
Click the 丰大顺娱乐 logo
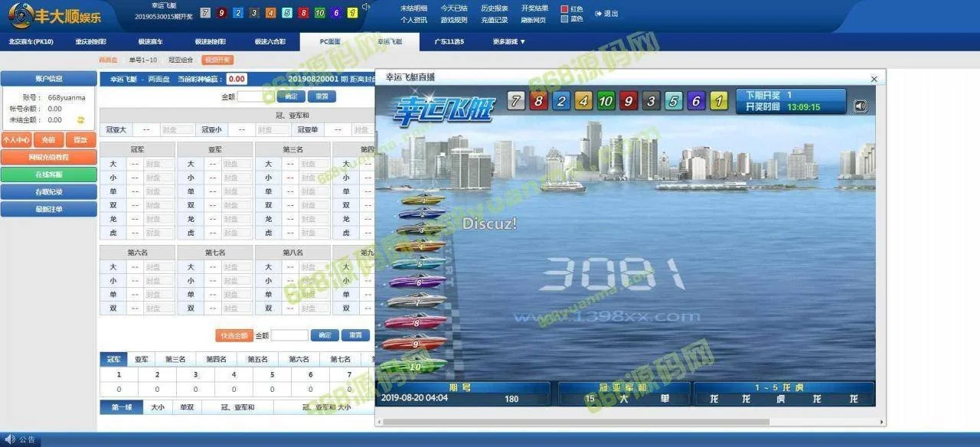point(55,15)
